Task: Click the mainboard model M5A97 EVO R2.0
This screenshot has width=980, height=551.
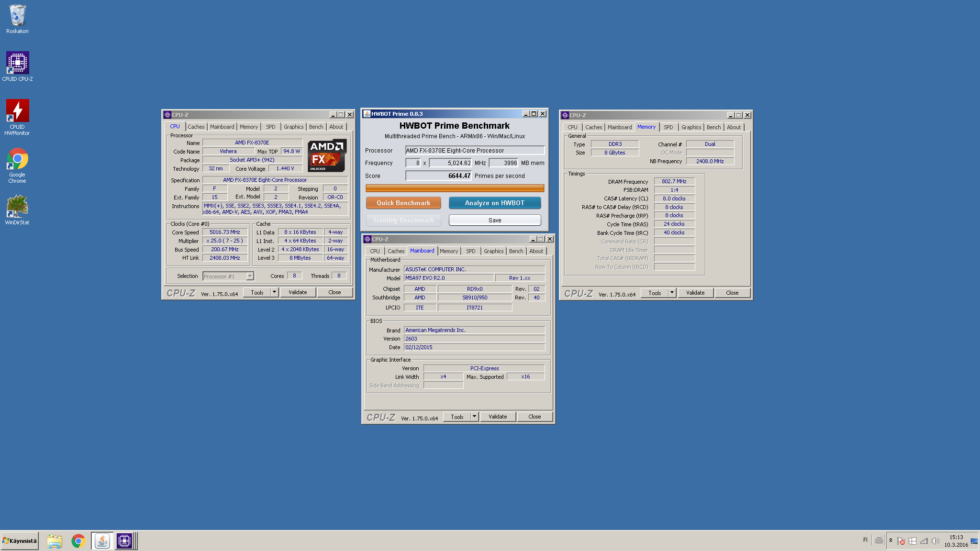Action: 449,278
